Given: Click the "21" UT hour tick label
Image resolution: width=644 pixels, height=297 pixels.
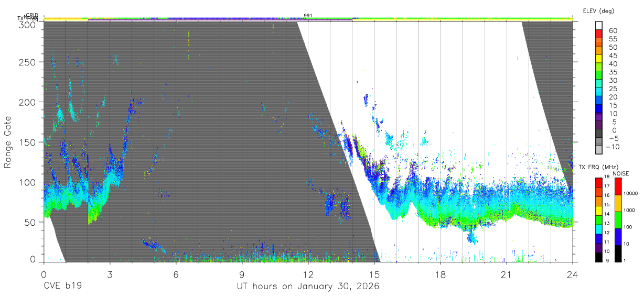Looking at the screenshot, I should pos(507,274).
